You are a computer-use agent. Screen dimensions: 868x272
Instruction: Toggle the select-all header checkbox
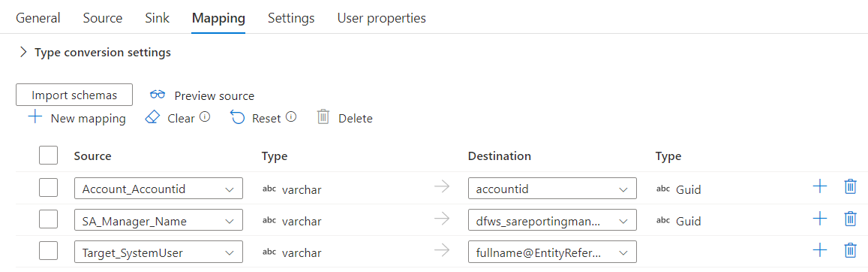49,156
